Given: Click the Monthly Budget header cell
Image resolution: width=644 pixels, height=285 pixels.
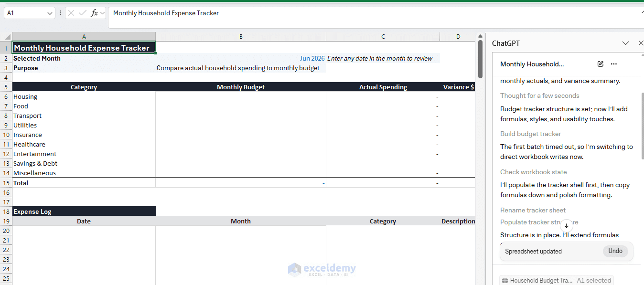Looking at the screenshot, I should click(x=241, y=87).
